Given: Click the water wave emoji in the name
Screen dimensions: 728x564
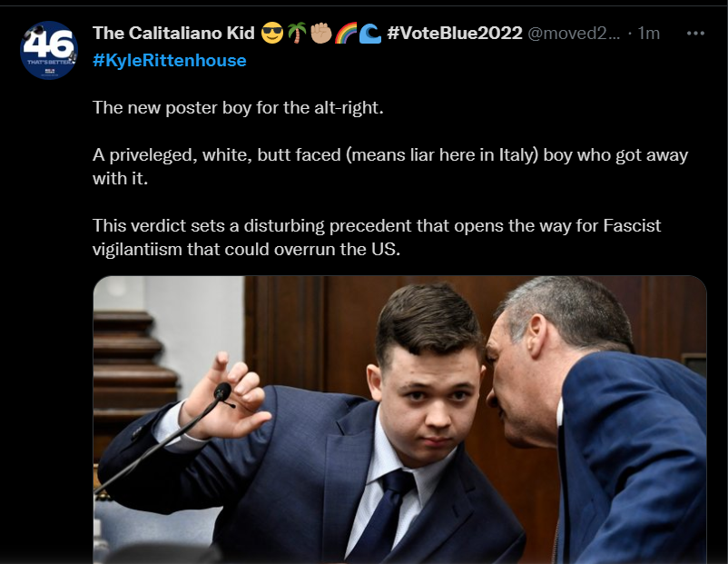Looking at the screenshot, I should [370, 34].
